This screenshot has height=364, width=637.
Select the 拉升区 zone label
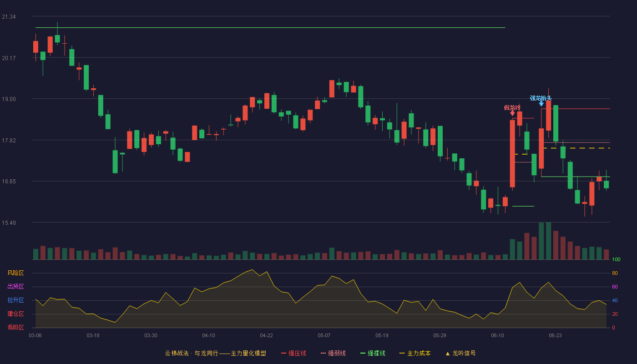pos(15,300)
